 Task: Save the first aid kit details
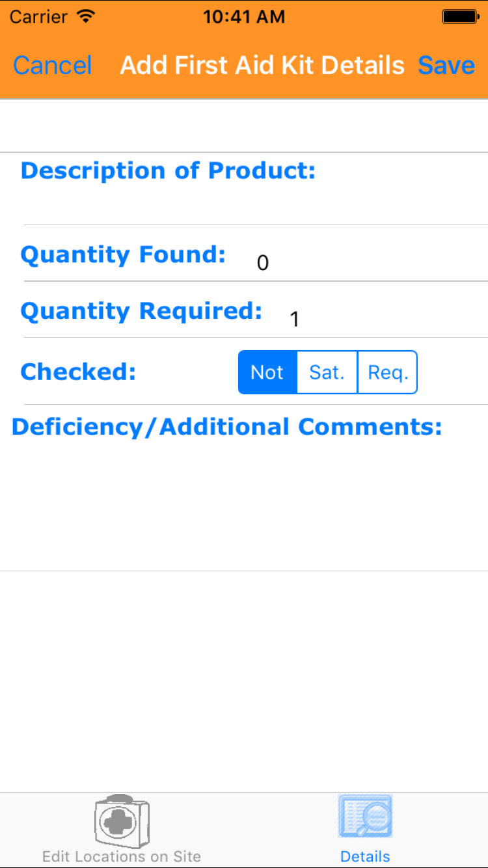(446, 65)
